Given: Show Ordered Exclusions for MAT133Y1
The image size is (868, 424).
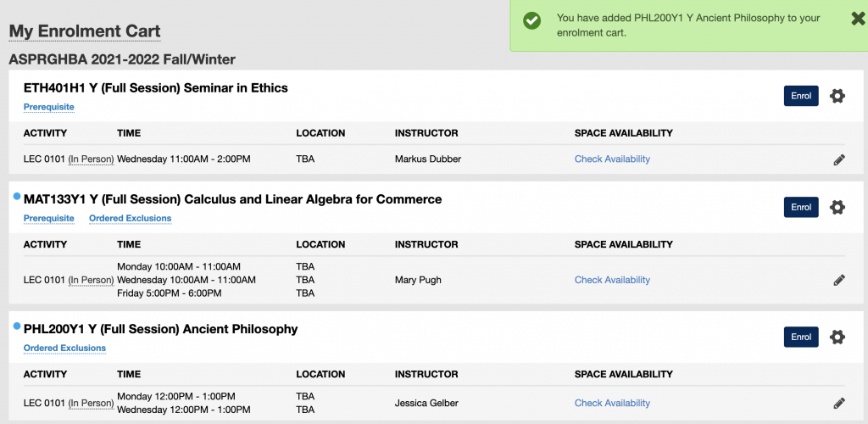Looking at the screenshot, I should pos(130,218).
